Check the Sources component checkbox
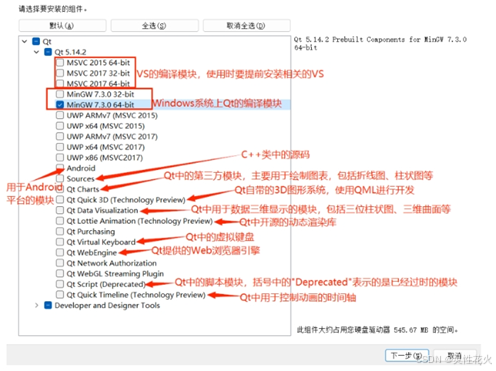 point(60,178)
